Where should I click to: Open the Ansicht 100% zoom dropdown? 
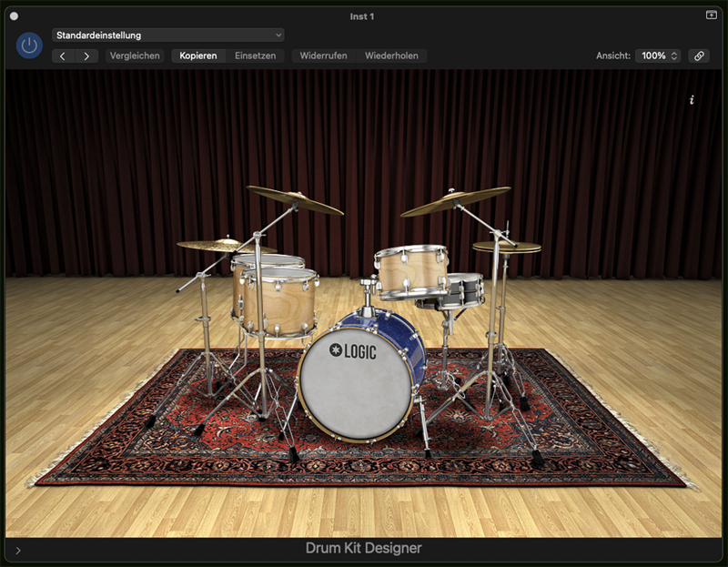659,56
